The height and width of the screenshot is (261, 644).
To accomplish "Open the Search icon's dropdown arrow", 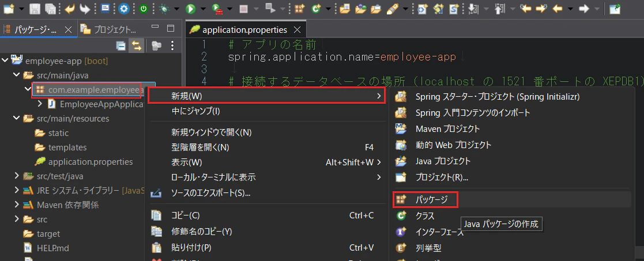I will point(405,9).
